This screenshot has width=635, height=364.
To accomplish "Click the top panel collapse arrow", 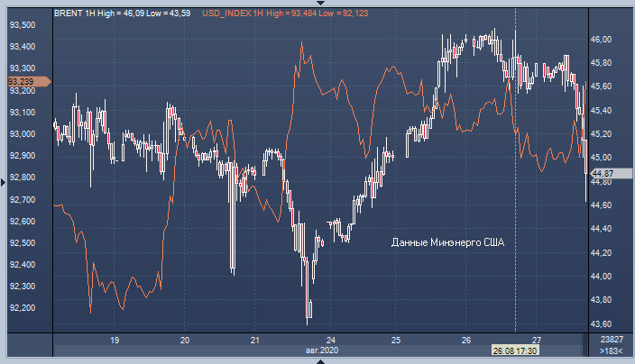I will (x=320, y=4).
